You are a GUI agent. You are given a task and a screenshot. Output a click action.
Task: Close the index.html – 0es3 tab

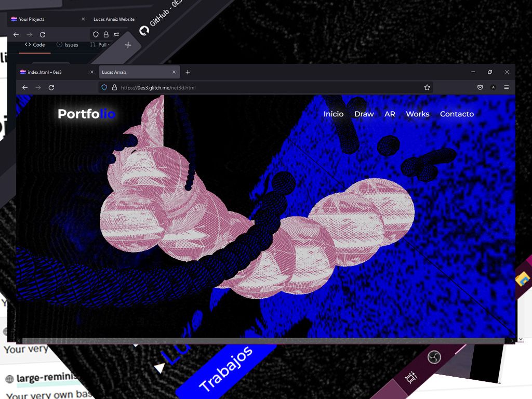tap(91, 72)
